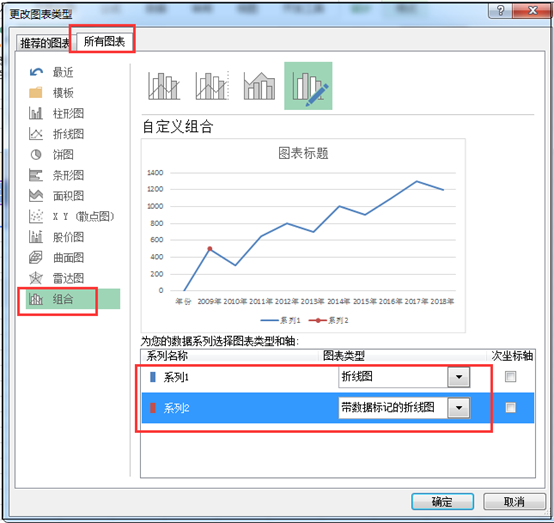Click the 确定 button
Image resolution: width=554 pixels, height=523 pixels.
click(x=442, y=501)
